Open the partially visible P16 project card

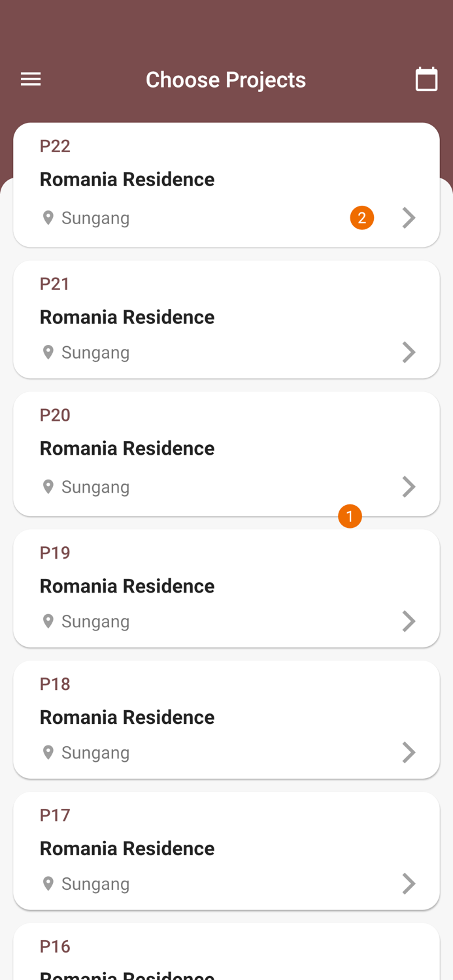coord(226,954)
